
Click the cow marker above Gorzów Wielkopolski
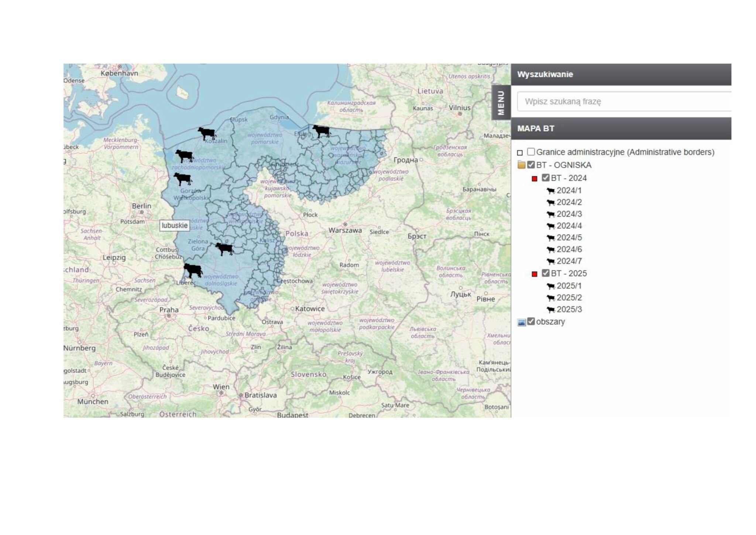[183, 179]
